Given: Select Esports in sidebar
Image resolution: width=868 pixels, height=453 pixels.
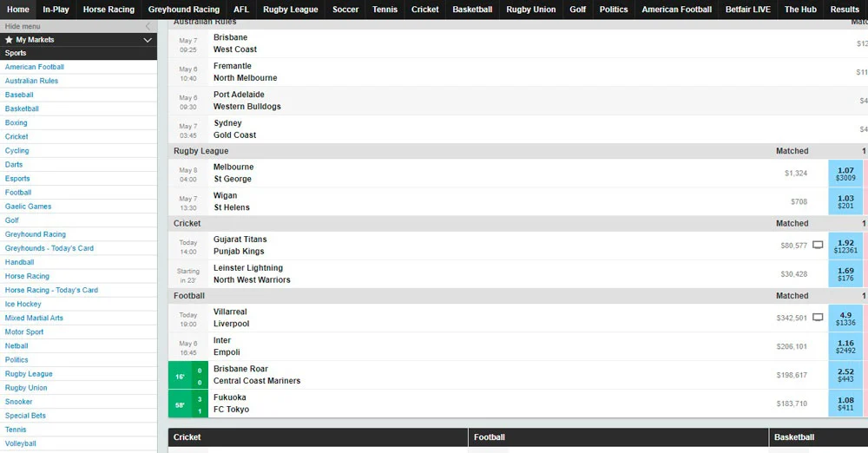Looking at the screenshot, I should [x=17, y=178].
